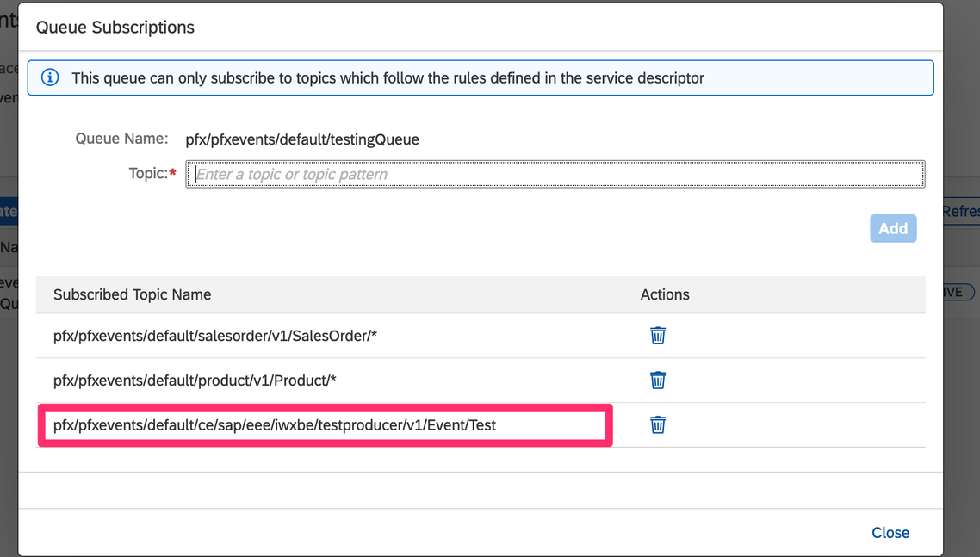Delete the SalesOrder topic subscription

point(658,336)
